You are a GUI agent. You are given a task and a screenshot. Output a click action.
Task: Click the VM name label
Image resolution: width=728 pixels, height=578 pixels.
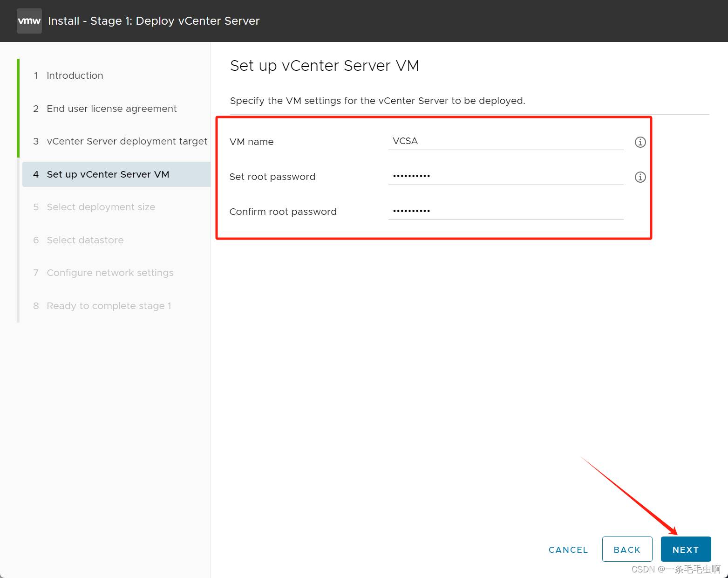tap(252, 142)
